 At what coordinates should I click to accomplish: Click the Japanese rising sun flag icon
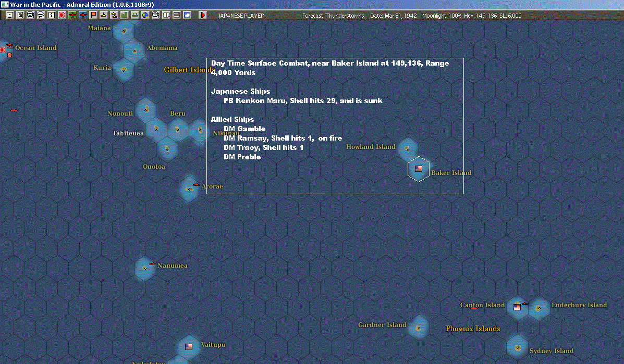(x=62, y=15)
